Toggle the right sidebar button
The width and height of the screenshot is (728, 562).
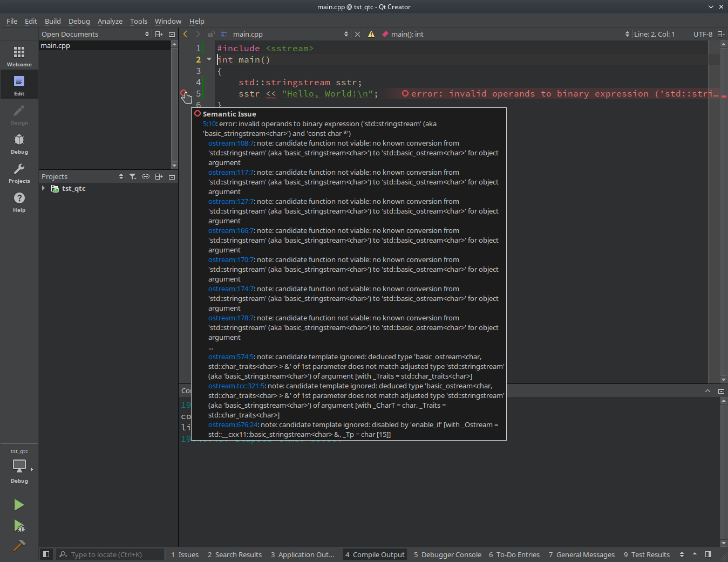pos(709,554)
